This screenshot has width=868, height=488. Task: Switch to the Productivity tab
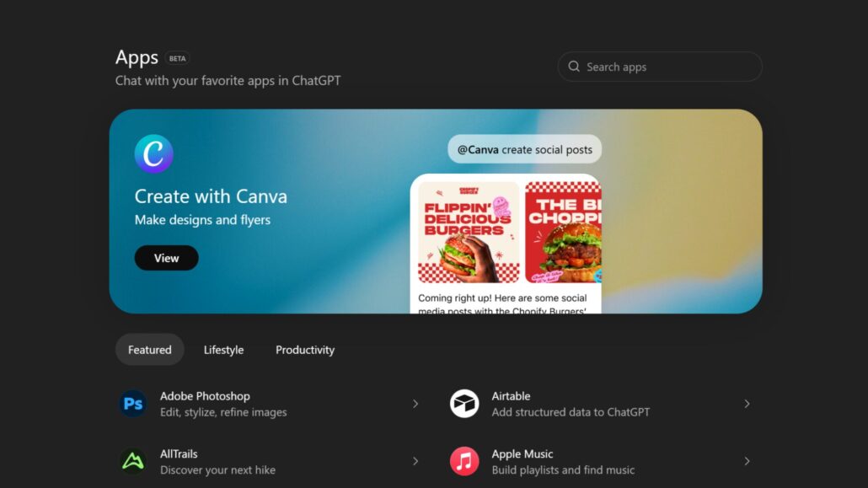click(305, 349)
